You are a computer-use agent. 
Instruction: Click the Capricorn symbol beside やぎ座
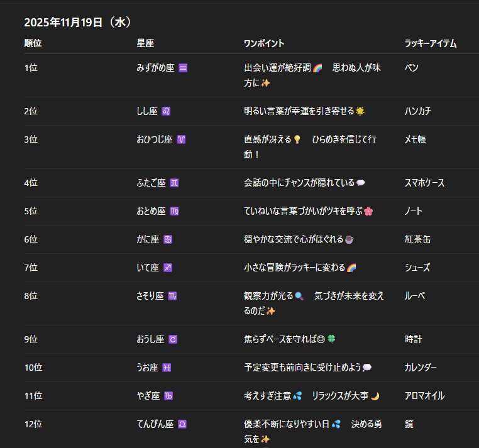(x=168, y=396)
